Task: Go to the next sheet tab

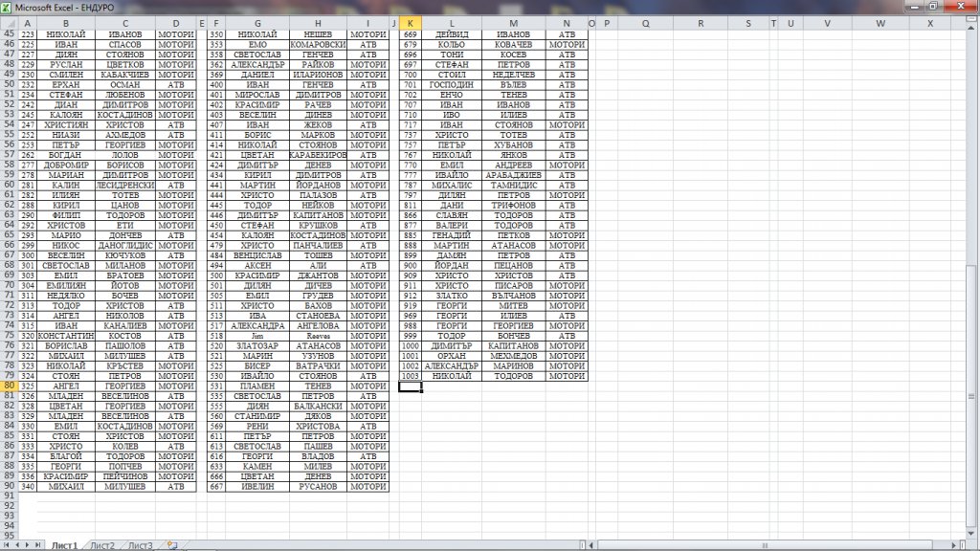Action: tap(27, 545)
